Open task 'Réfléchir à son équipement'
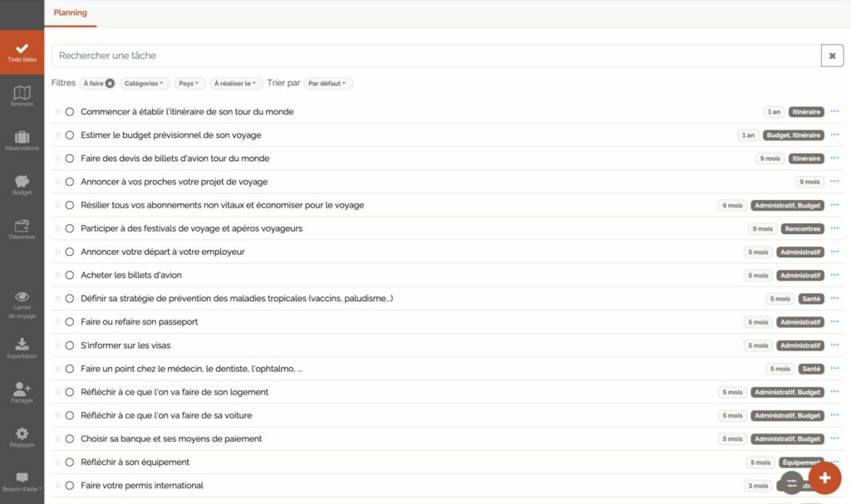This screenshot has width=851, height=504. (135, 462)
